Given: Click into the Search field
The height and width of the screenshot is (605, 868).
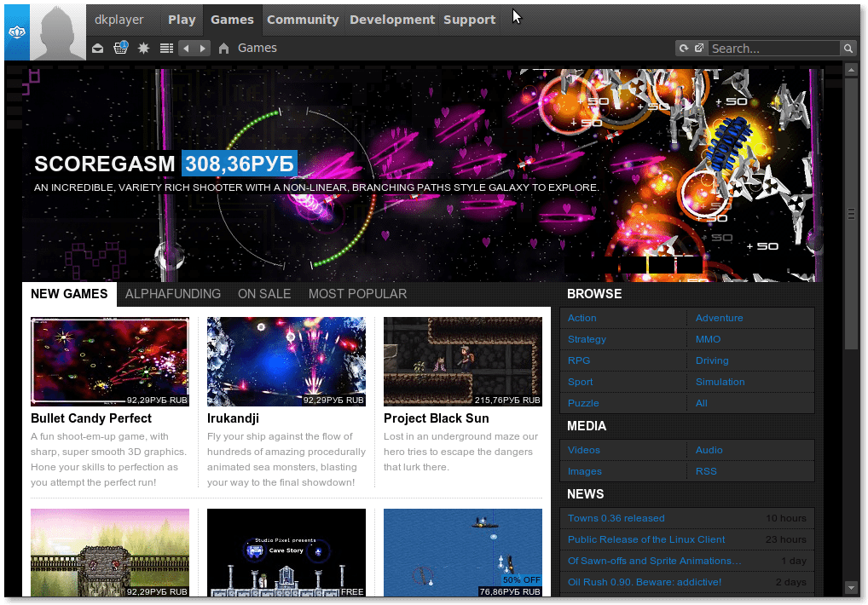Looking at the screenshot, I should [774, 49].
